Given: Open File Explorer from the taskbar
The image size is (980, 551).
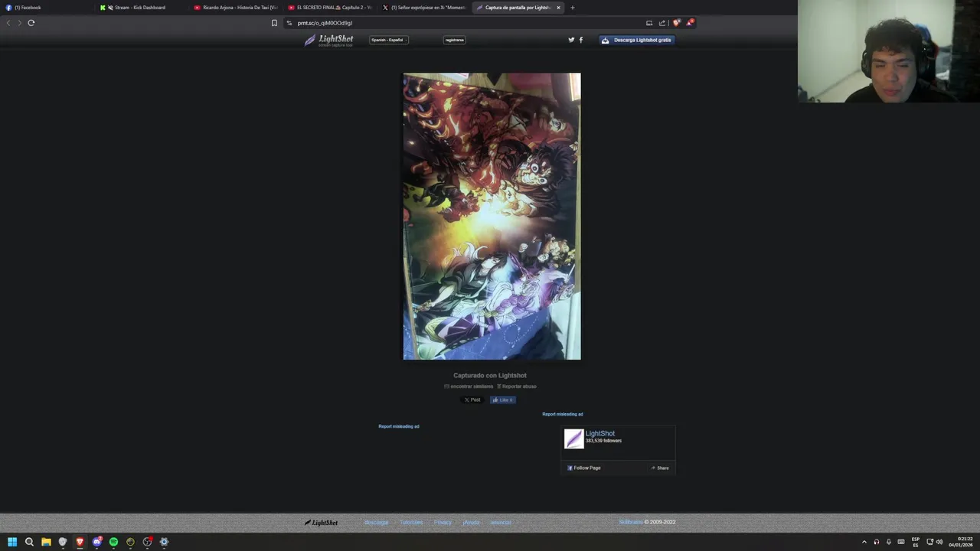Looking at the screenshot, I should point(46,542).
